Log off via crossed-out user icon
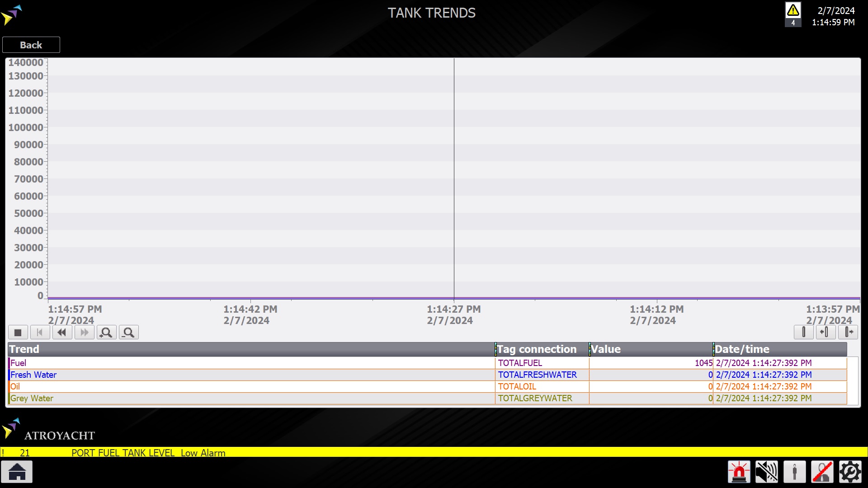This screenshot has height=488, width=868. [822, 472]
